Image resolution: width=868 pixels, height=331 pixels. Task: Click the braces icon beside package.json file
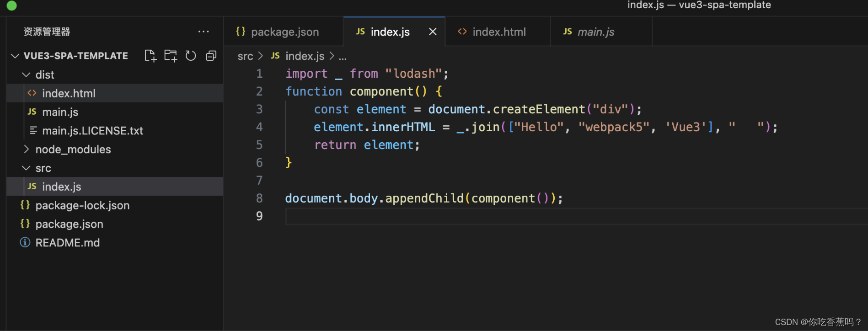coord(25,224)
